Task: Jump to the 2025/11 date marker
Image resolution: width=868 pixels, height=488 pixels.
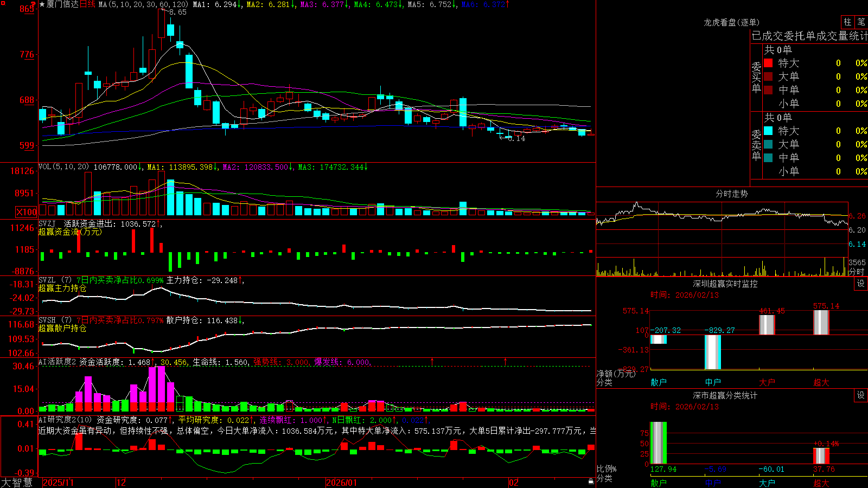Action: click(58, 483)
